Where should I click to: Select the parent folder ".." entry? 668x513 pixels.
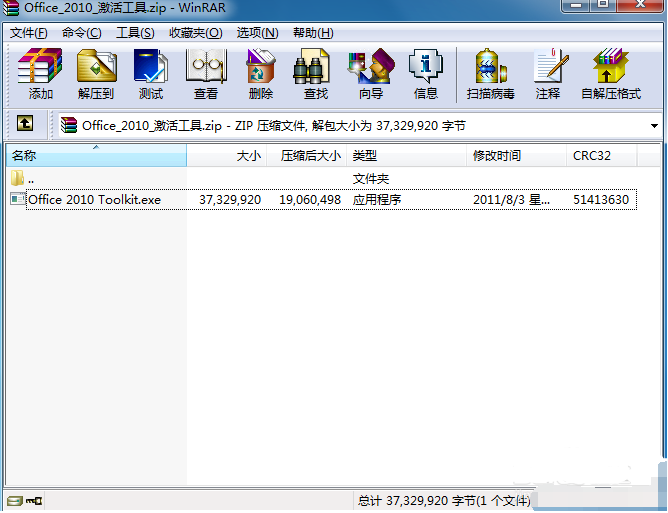(31, 179)
